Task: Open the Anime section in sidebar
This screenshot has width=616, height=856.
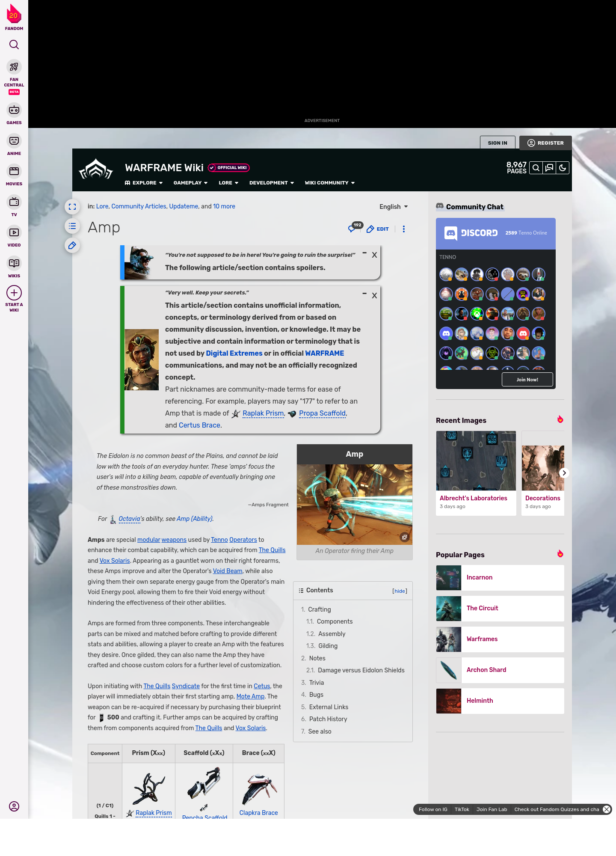Action: 14,145
